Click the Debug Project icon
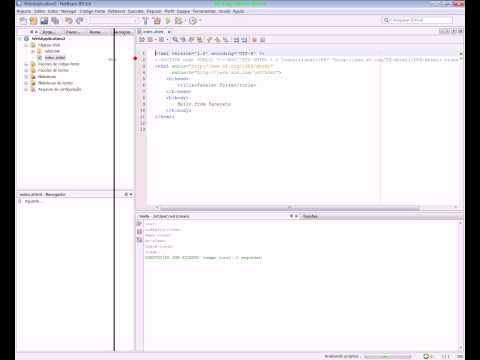Viewport: 480px width, 360px height. tap(179, 21)
